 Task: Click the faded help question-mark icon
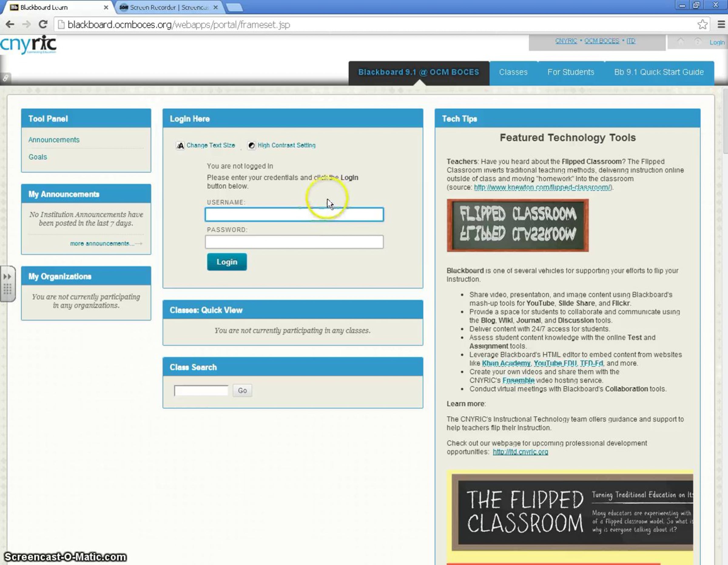697,41
